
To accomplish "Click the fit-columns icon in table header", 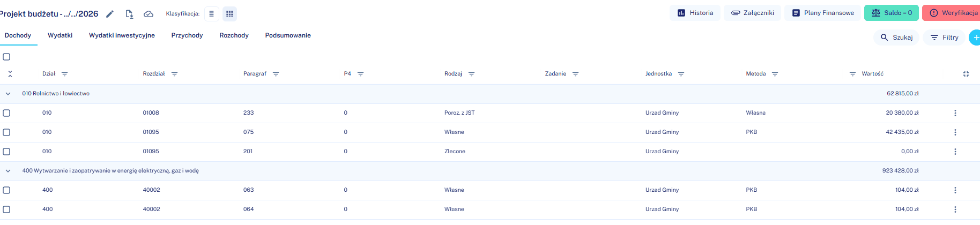I will (966, 74).
